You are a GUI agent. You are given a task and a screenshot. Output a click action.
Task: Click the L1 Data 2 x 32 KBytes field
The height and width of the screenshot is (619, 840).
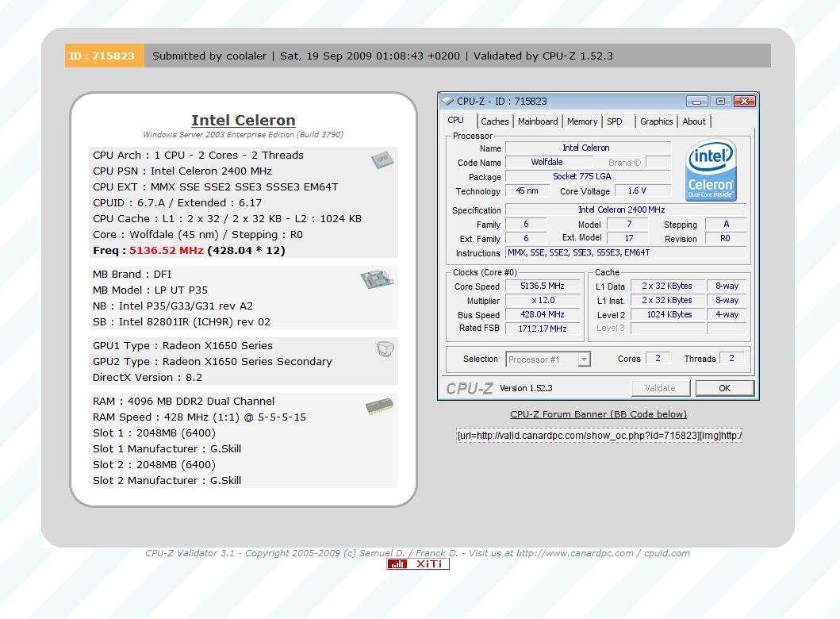point(669,286)
